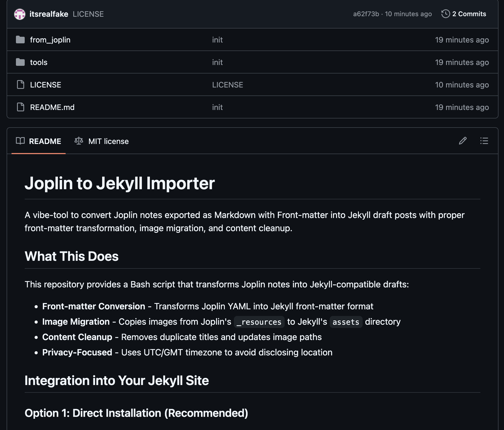View the 2 Commits history
This screenshot has width=504, height=430.
469,14
